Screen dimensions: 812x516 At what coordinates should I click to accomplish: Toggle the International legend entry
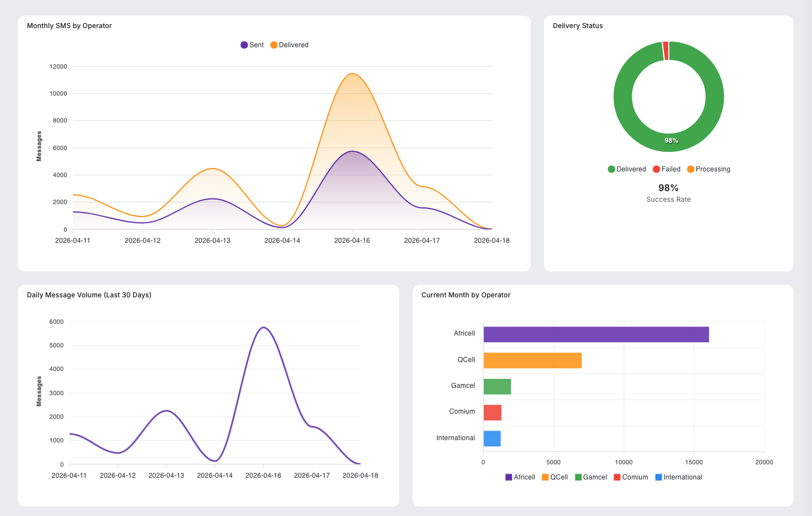pyautogui.click(x=678, y=477)
